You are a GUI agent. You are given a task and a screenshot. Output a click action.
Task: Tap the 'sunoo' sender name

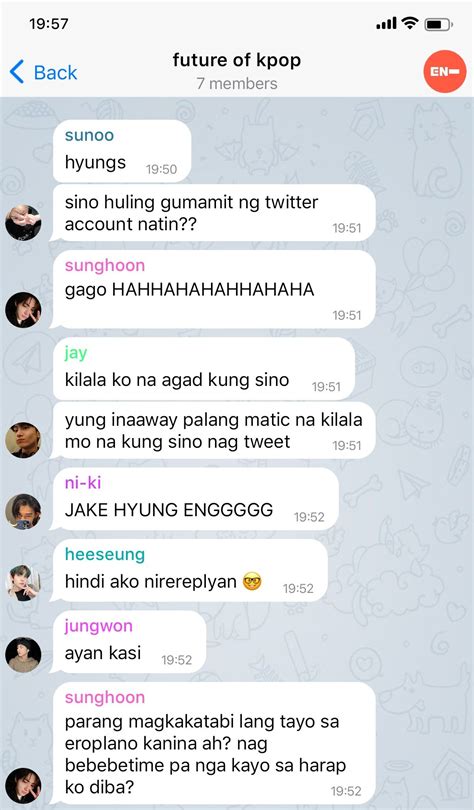89,135
